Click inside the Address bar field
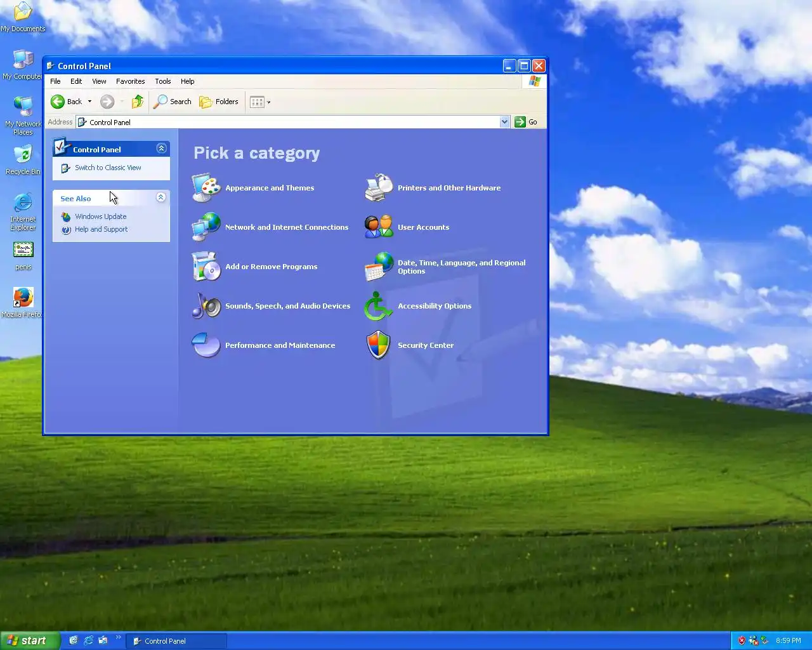812x650 pixels. (x=292, y=122)
